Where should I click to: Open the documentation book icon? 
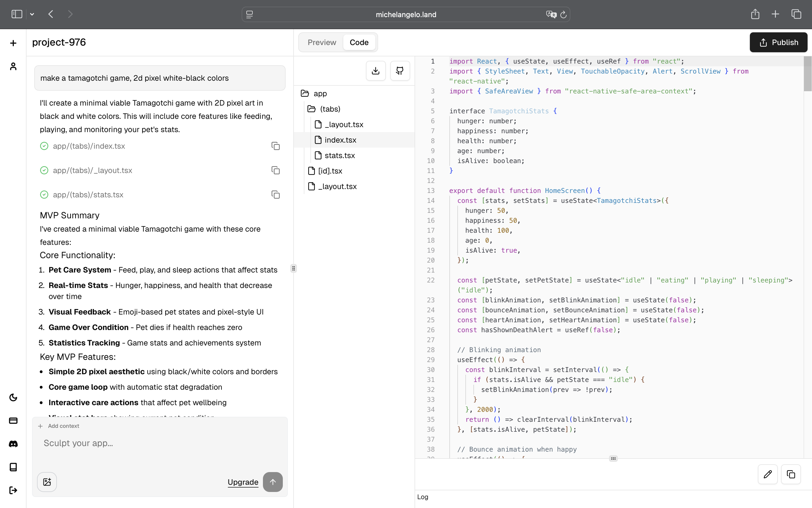click(13, 467)
